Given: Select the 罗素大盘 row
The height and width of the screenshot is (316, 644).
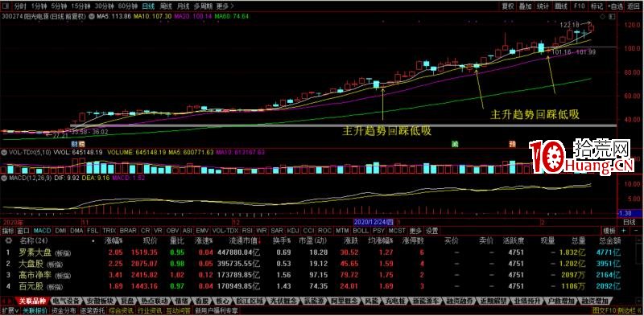Looking at the screenshot, I should click(322, 252).
